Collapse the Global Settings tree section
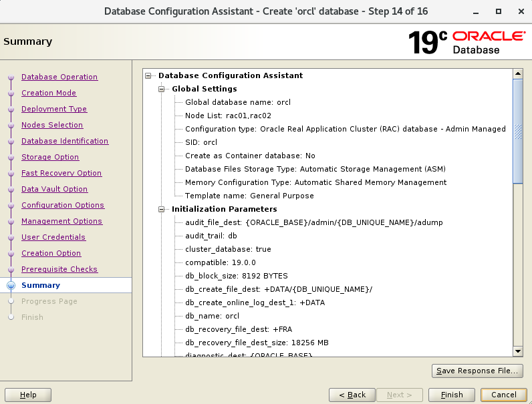Viewport: 532px width, 404px height. [162, 89]
